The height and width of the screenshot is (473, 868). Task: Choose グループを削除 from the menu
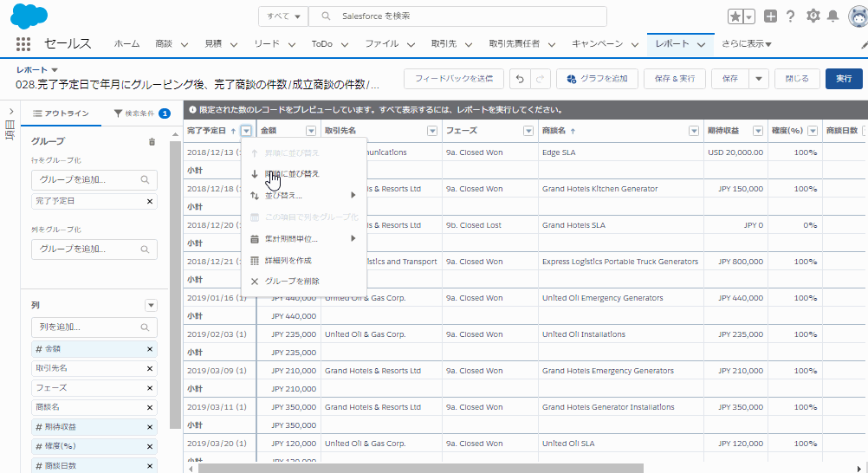tap(304, 282)
